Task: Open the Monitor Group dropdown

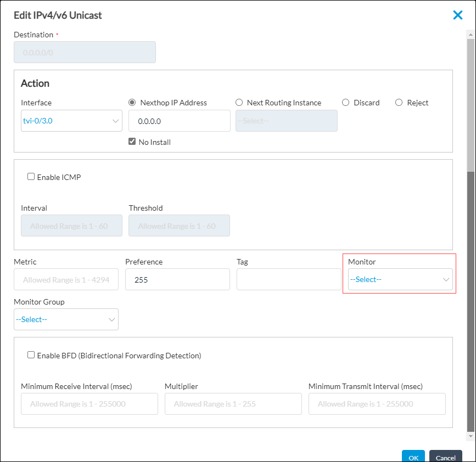Action: (x=66, y=319)
